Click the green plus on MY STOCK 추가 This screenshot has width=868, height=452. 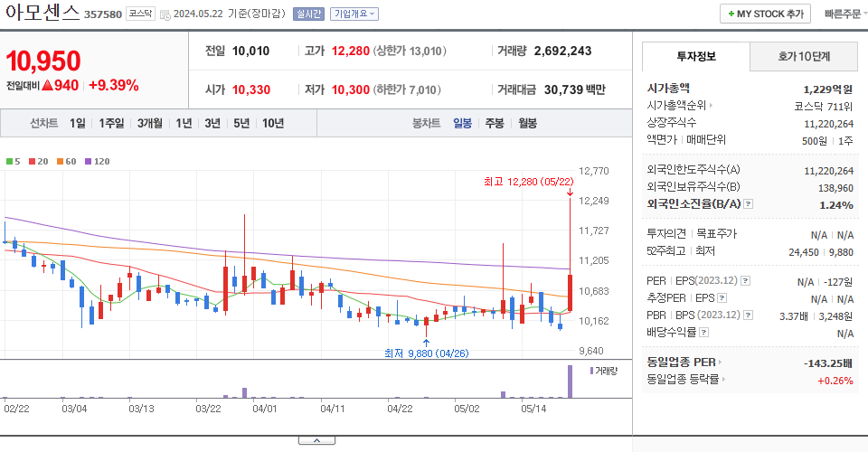[x=731, y=14]
